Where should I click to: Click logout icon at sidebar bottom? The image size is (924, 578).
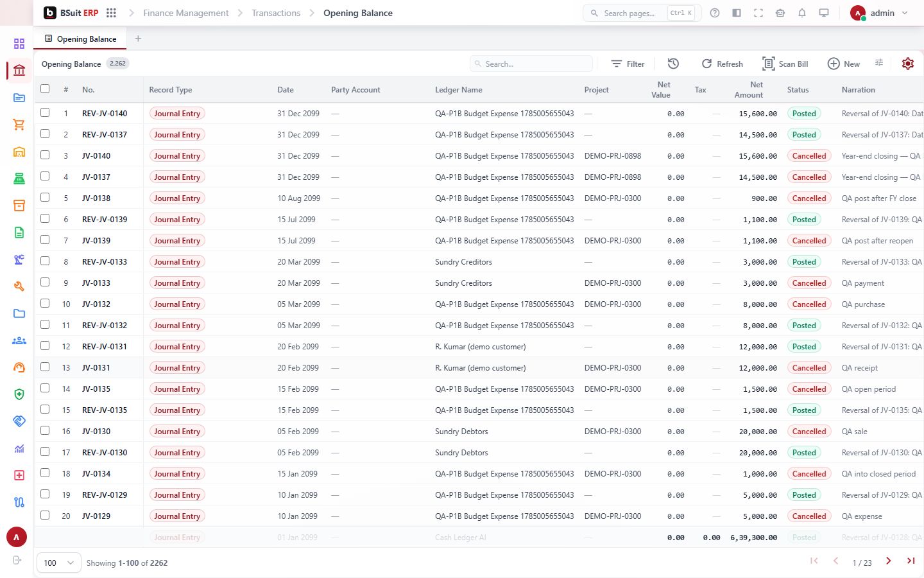point(17,560)
